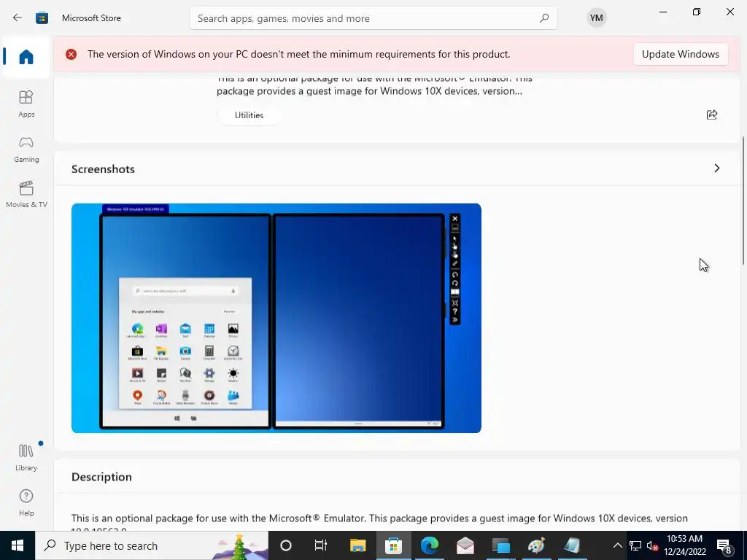Click the Microsoft Store logo in title bar
This screenshot has height=560, width=747.
(42, 18)
